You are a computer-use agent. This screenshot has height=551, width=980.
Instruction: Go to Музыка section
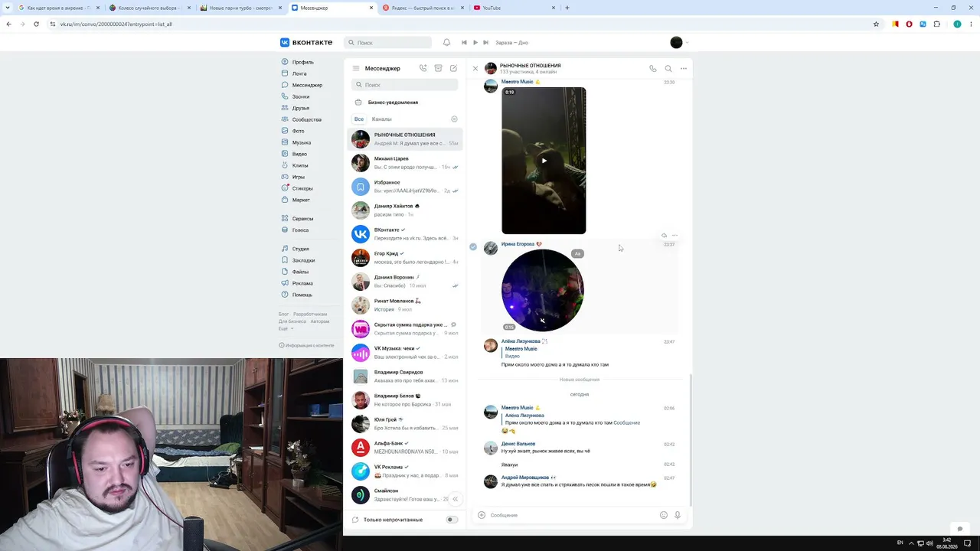(301, 142)
